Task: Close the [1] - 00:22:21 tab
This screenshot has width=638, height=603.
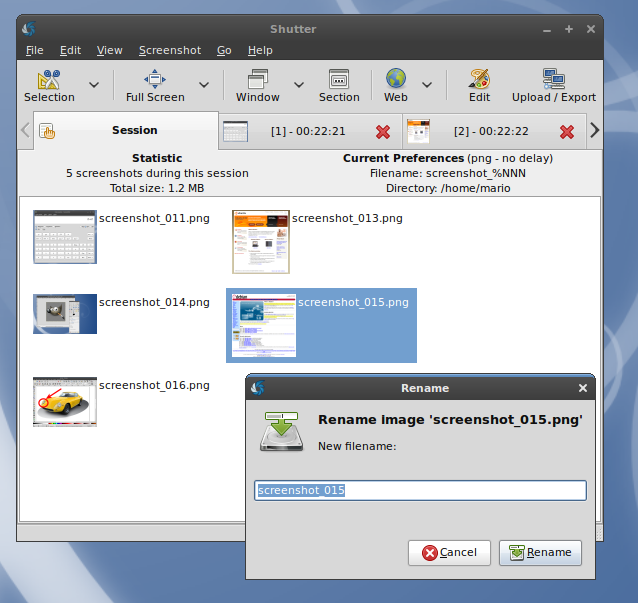Action: (x=383, y=131)
